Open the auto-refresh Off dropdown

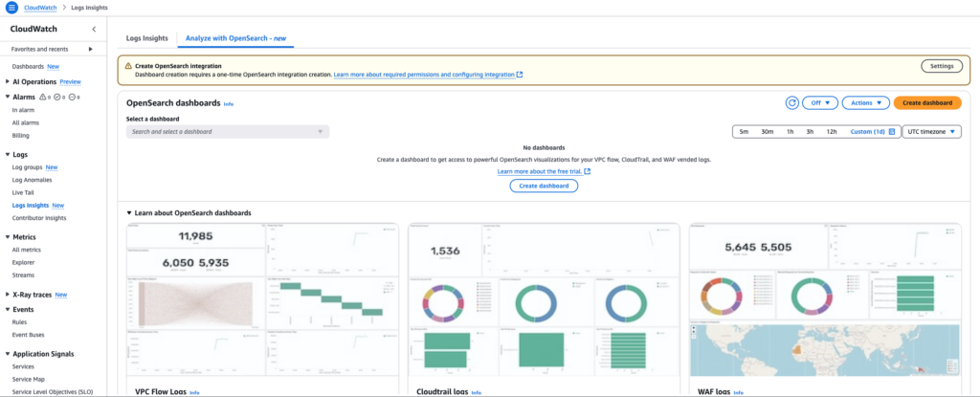click(x=820, y=102)
